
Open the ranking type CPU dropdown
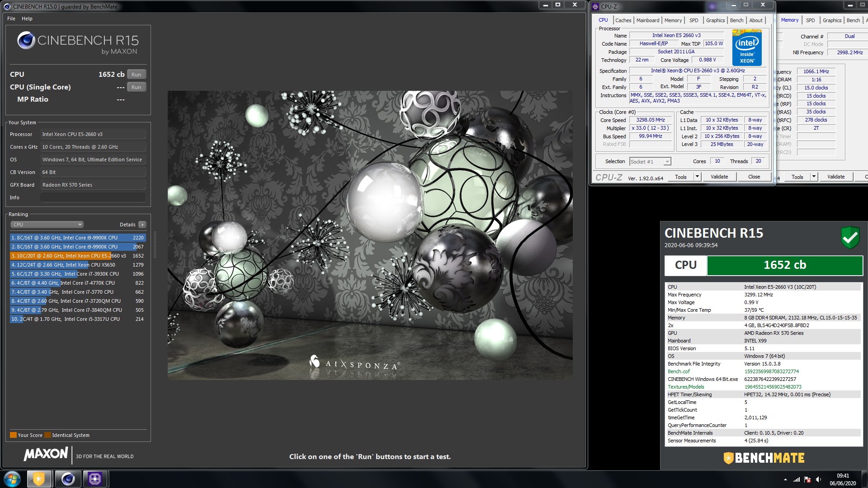point(47,225)
